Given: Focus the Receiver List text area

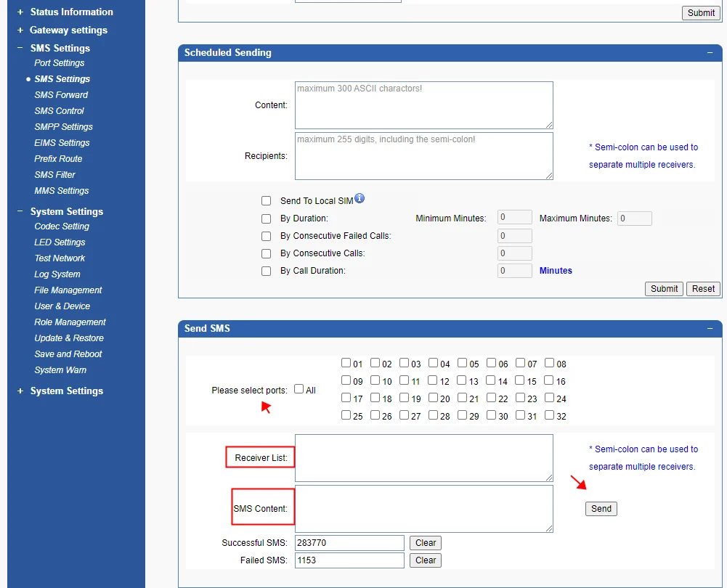Looking at the screenshot, I should (423, 458).
